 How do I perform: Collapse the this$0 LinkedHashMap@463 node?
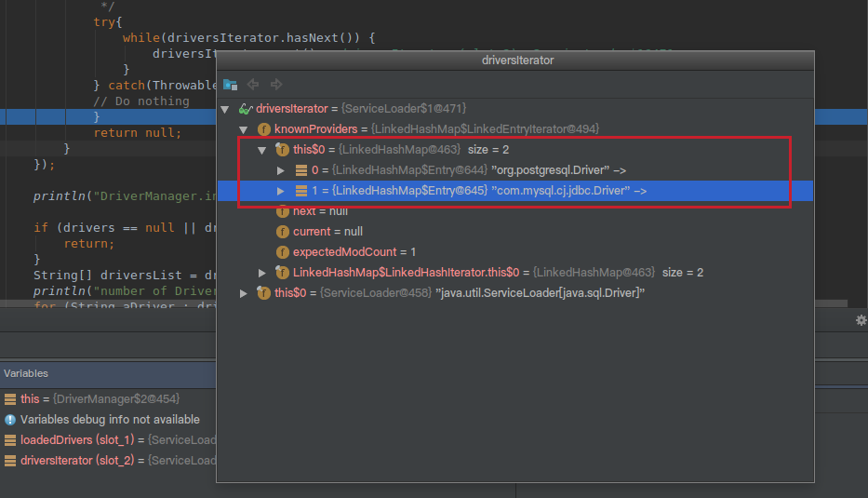(x=261, y=150)
